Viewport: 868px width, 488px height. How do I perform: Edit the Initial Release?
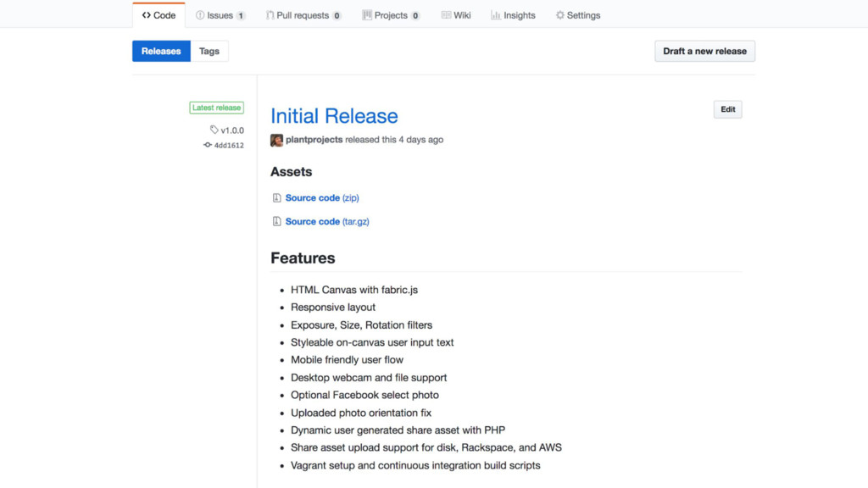727,109
